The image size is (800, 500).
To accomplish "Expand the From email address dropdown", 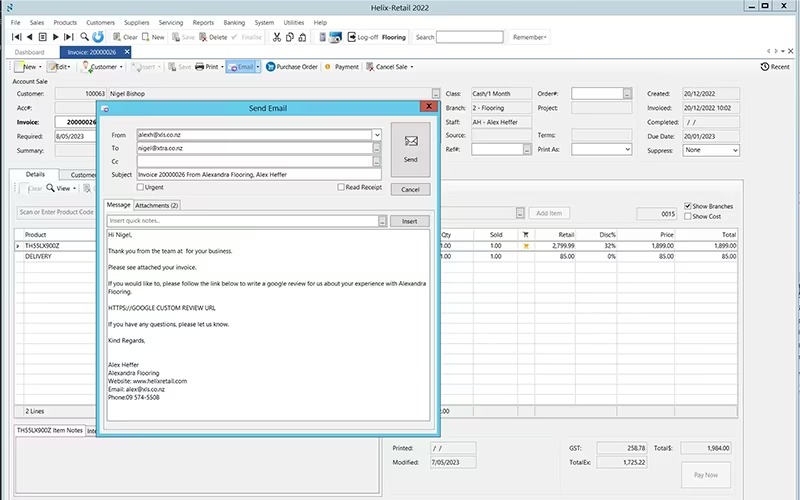I will [x=377, y=135].
